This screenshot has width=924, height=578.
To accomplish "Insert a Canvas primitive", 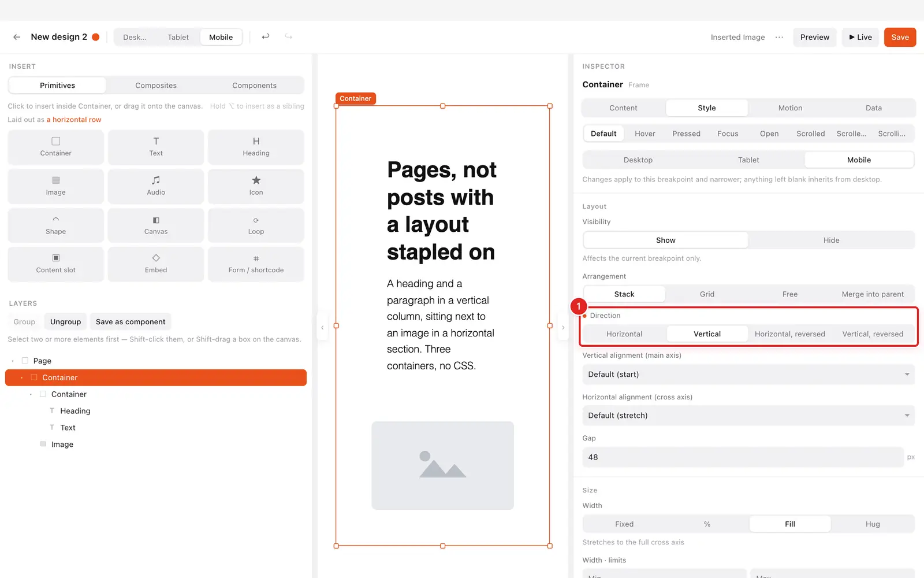I will pos(156,225).
